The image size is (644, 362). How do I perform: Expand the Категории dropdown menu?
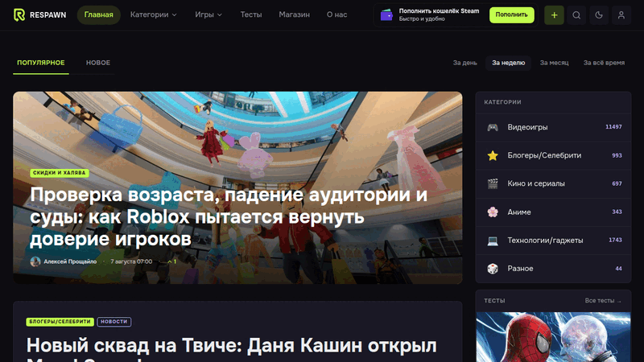pos(153,14)
